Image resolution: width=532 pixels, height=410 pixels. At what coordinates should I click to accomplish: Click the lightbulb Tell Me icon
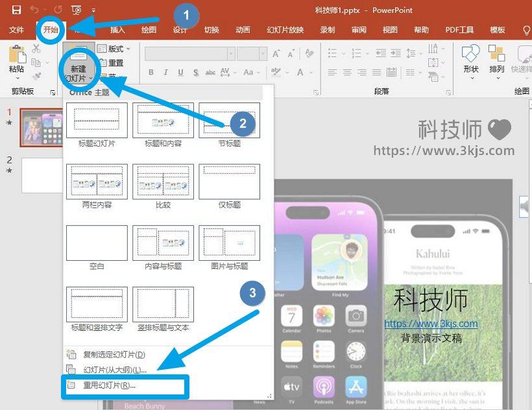(526, 30)
